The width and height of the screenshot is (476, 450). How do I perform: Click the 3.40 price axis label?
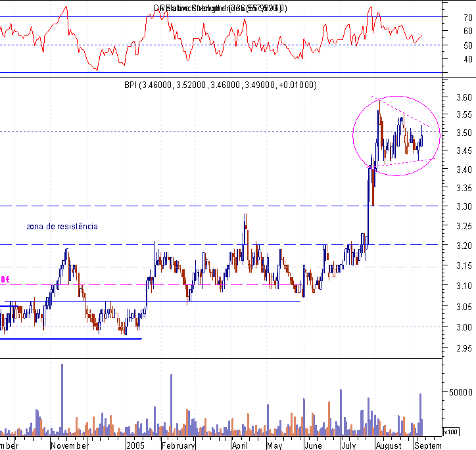pos(464,169)
